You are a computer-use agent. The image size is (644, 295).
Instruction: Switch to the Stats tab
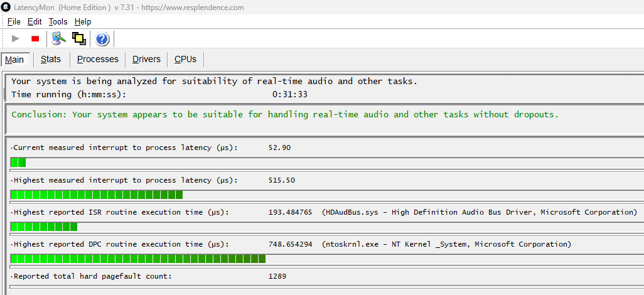coord(51,59)
